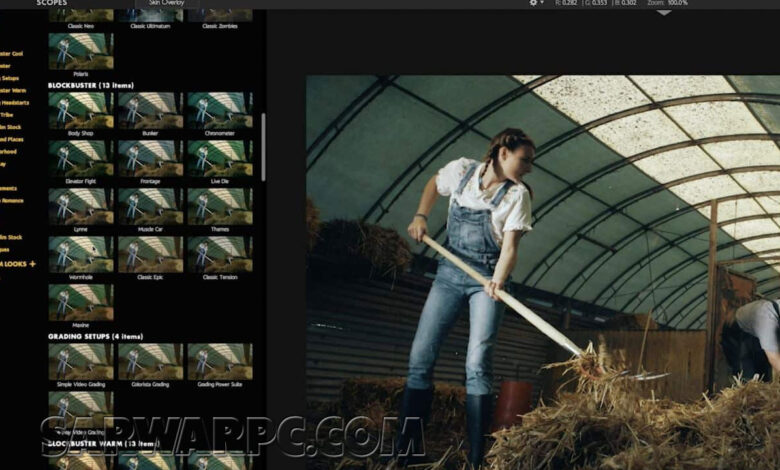The width and height of the screenshot is (780, 470).
Task: Click the G: 0.353 color readout
Action: pyautogui.click(x=594, y=3)
